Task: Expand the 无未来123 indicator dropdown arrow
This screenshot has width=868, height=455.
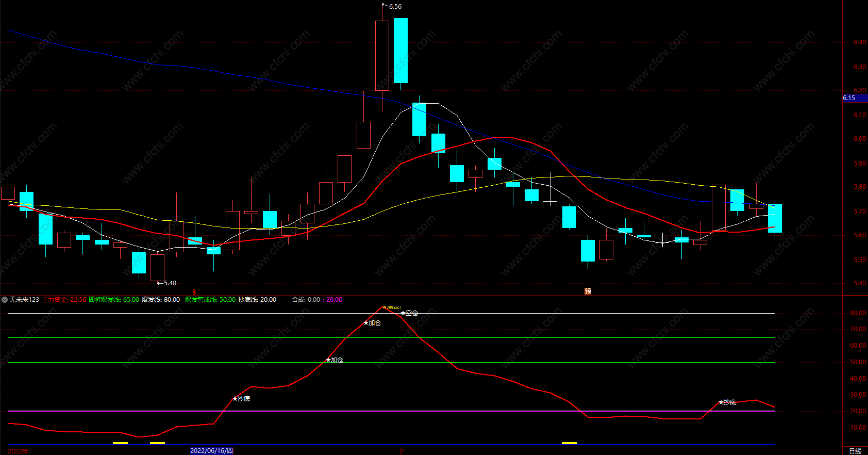Action: pyautogui.click(x=5, y=300)
